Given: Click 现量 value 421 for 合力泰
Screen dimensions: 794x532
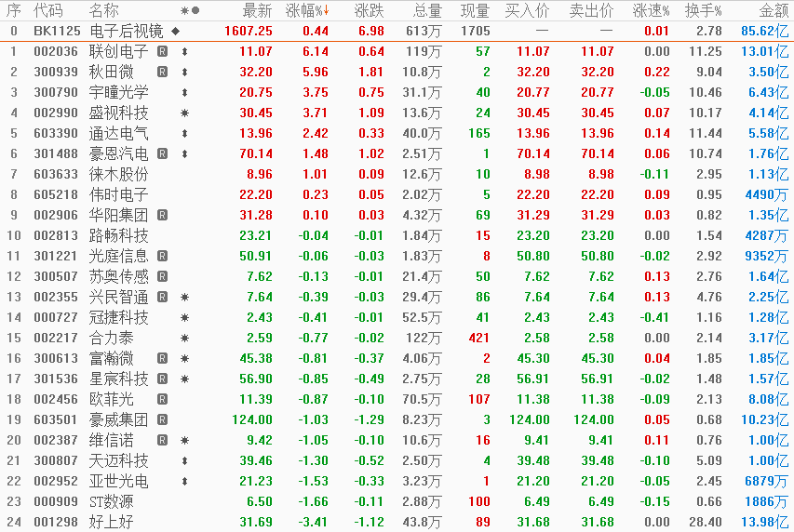Looking at the screenshot, I should (479, 338).
